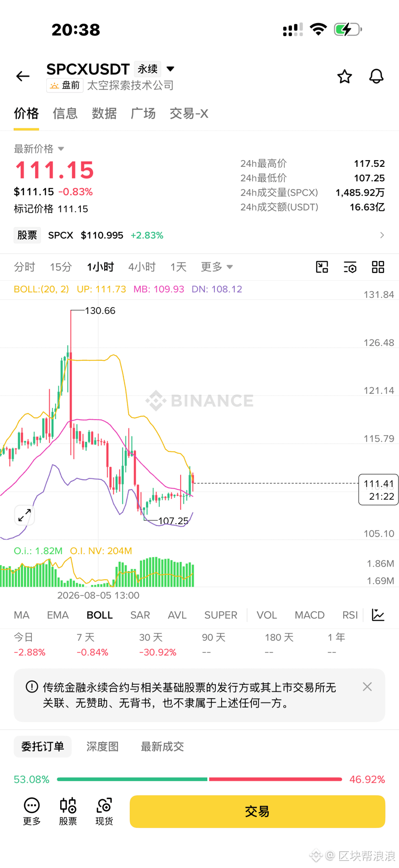The image size is (399, 868).
Task: Expand the SPCXUSDT contract selector arrow
Action: pyautogui.click(x=170, y=69)
